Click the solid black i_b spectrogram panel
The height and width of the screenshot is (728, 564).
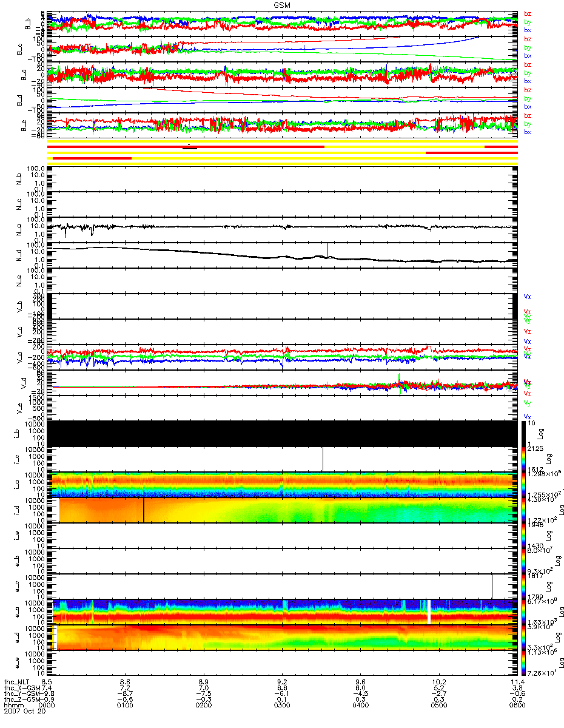pos(282,433)
